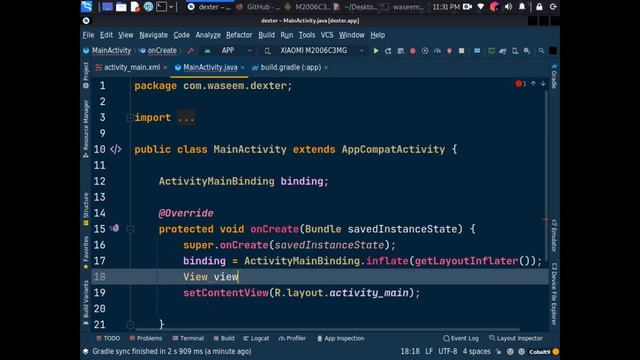
Task: Open the Kali application menu icon
Action: click(x=86, y=7)
